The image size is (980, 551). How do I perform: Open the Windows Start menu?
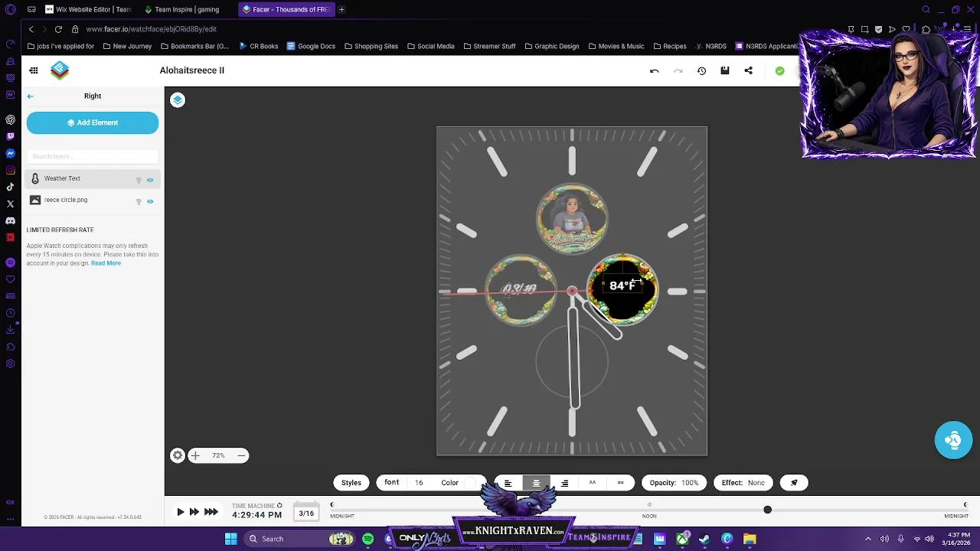230,539
